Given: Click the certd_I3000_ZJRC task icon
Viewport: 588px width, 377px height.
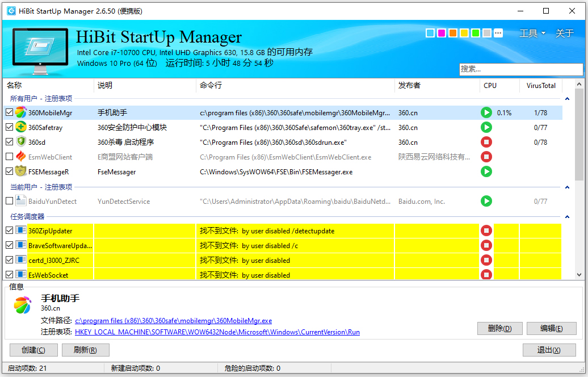Looking at the screenshot, I should pyautogui.click(x=21, y=260).
